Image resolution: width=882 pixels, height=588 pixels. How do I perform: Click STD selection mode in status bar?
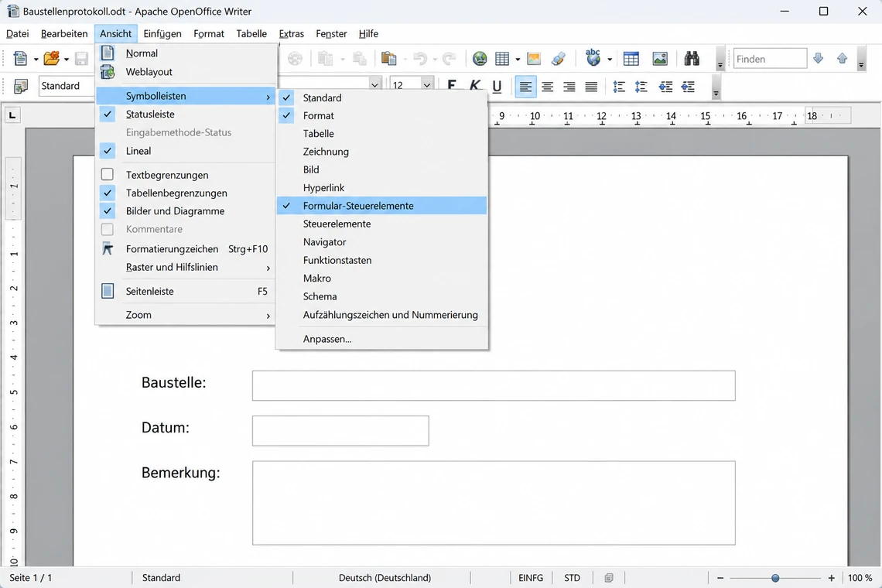(x=572, y=578)
